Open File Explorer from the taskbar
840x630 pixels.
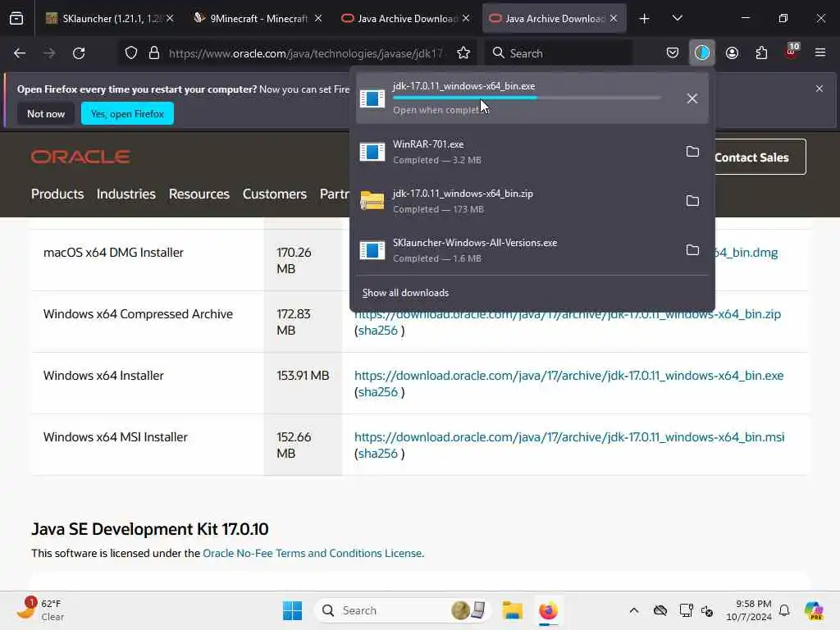(512, 610)
